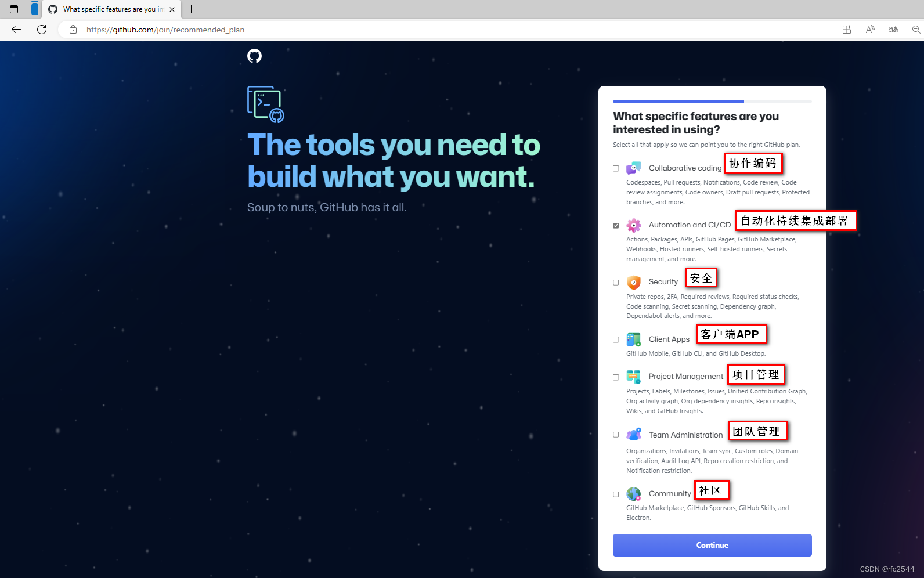Viewport: 924px width, 578px height.
Task: Click the Project Management icon
Action: [634, 377]
